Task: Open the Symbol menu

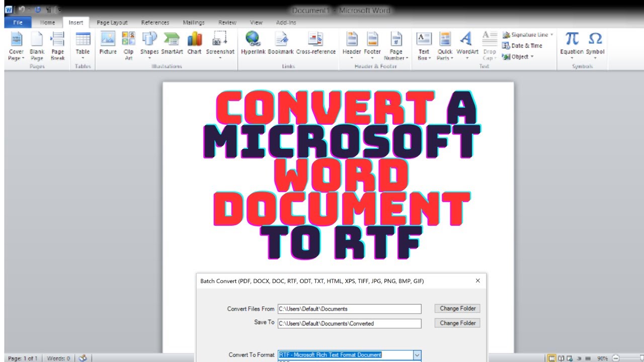Action: click(595, 45)
